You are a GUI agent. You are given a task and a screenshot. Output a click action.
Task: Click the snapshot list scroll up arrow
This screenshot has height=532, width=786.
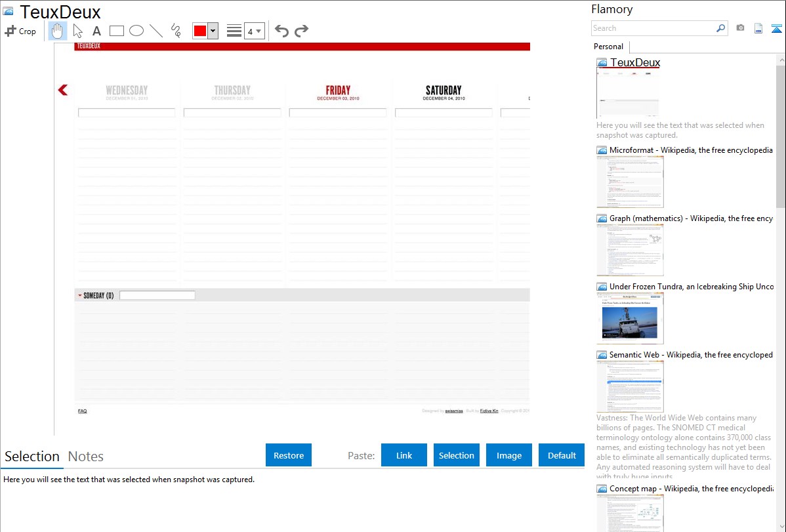click(781, 60)
